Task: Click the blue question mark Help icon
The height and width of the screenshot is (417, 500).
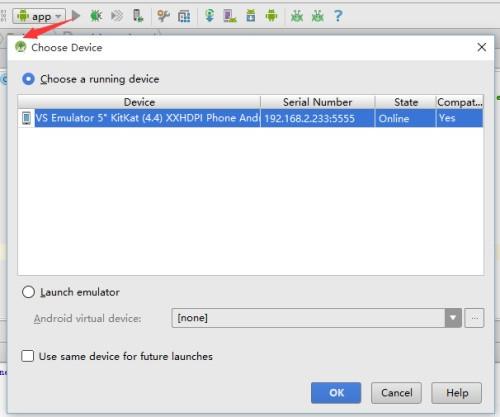Action: [x=338, y=16]
